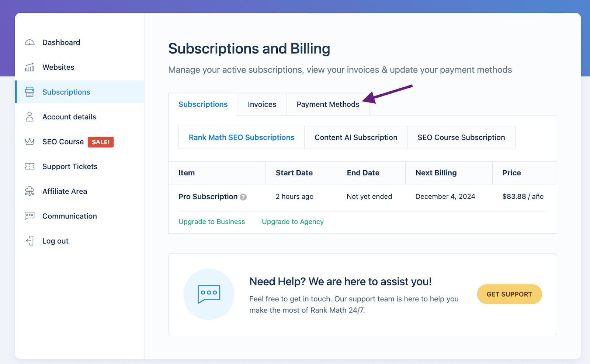This screenshot has height=364, width=590.
Task: Click the December 4, 2024 billing date
Action: 445,196
